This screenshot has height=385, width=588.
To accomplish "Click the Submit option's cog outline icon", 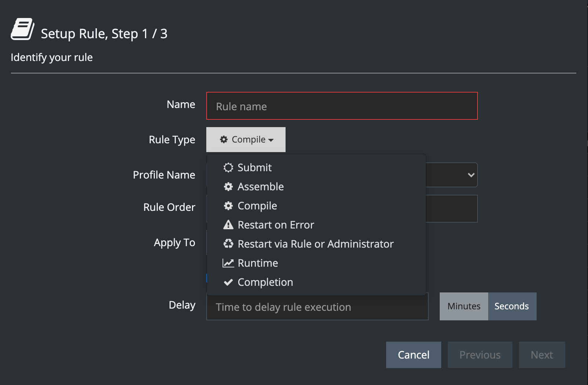I will click(228, 168).
